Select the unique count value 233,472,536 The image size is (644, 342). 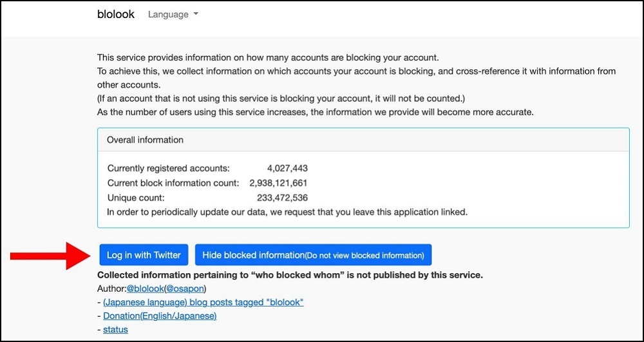(x=282, y=198)
